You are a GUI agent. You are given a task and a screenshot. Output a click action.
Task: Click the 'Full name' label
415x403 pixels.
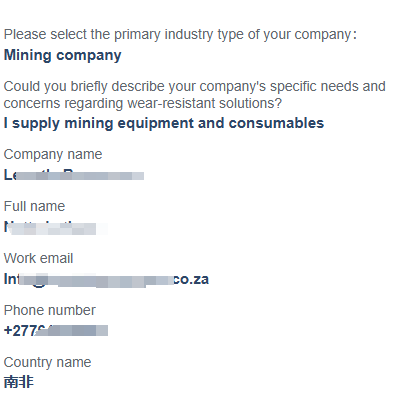pos(34,206)
